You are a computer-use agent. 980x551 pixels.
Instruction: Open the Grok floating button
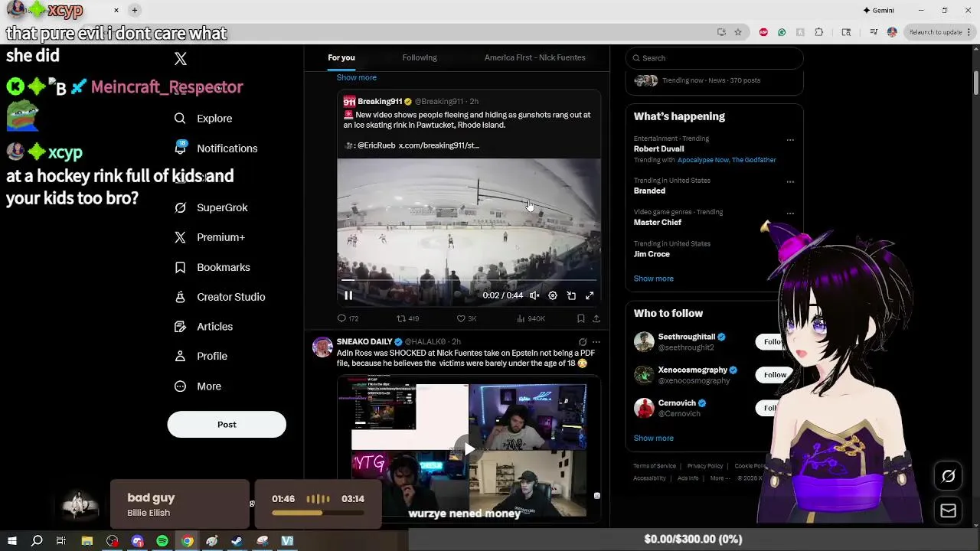point(948,477)
